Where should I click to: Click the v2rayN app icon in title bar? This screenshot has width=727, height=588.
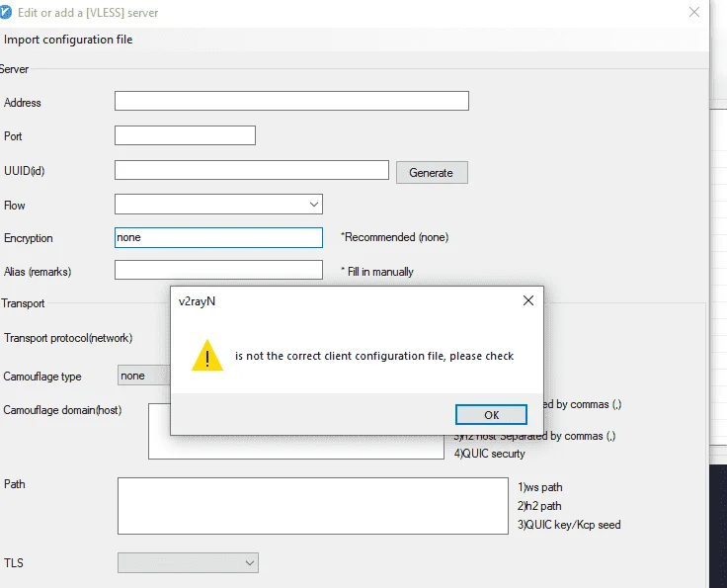coord(5,13)
